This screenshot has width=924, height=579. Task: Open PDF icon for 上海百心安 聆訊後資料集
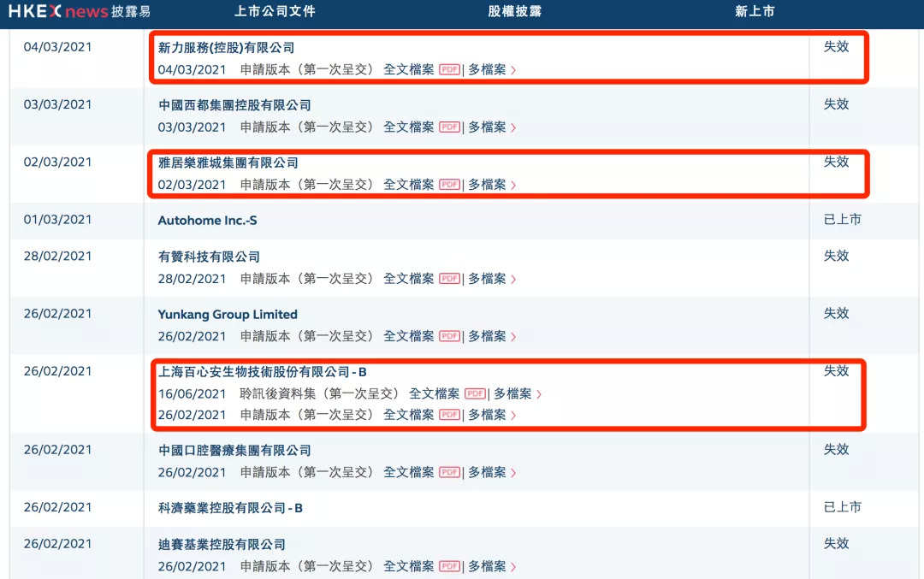[x=475, y=393]
